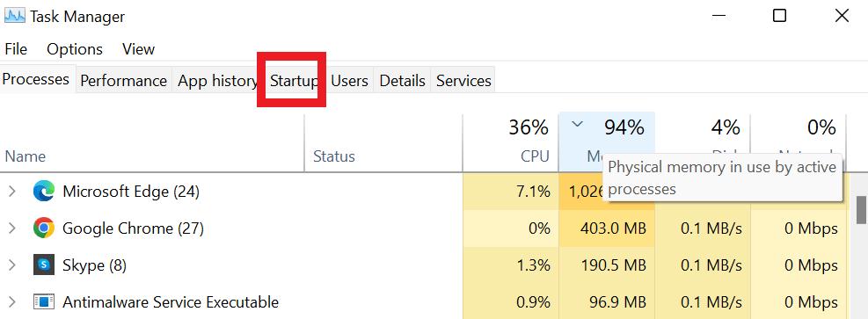The image size is (868, 319).
Task: Expand Antimalware Service Executable group
Action: tap(11, 301)
